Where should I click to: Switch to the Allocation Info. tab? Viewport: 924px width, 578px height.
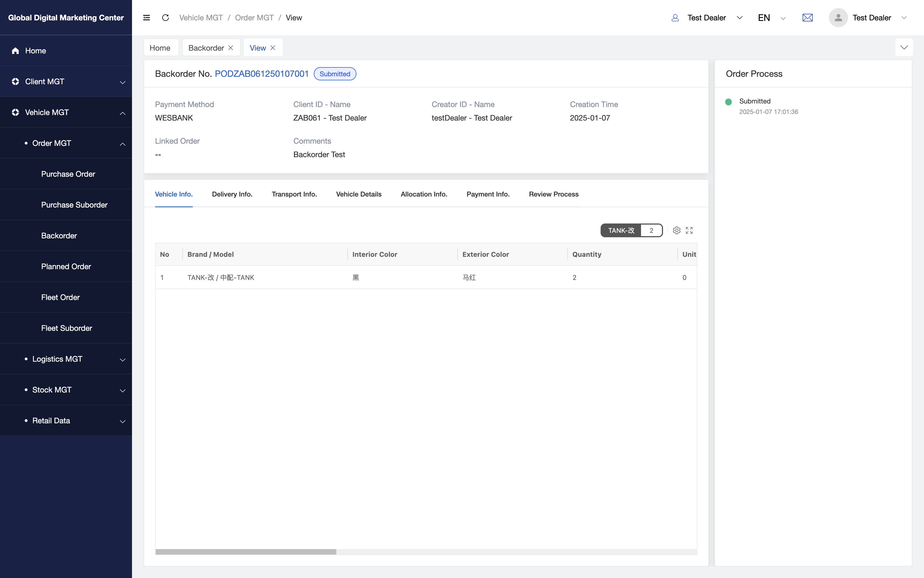pos(424,194)
